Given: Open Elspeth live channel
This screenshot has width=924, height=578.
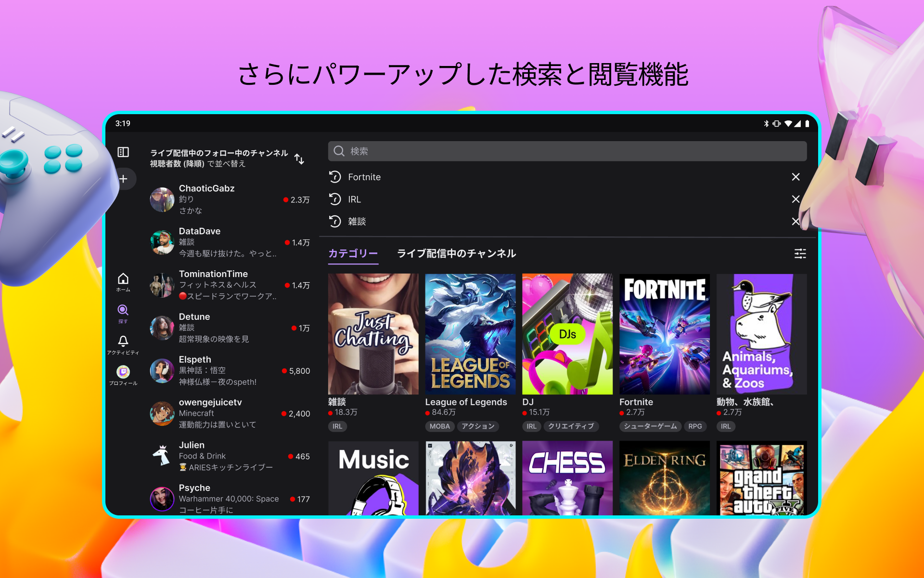Looking at the screenshot, I should coord(230,371).
